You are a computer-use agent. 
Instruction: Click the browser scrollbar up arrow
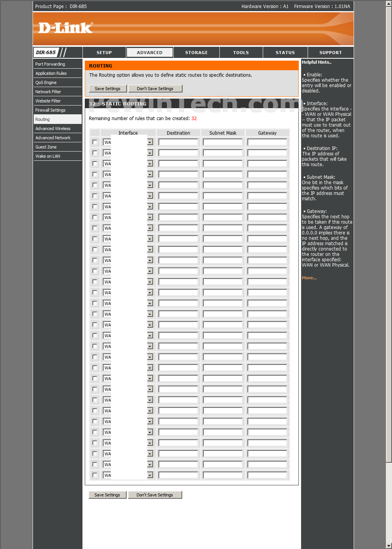[389, 3]
